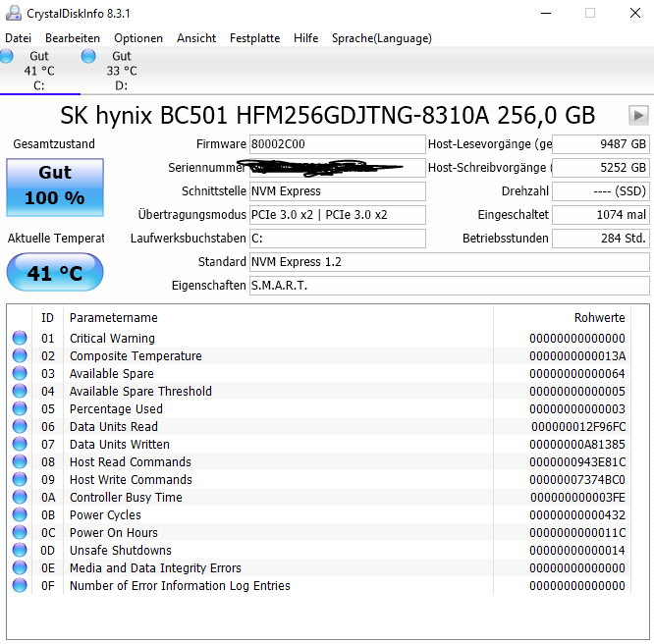Click the Eigenschaften field S.M.A.R.T.

[x=449, y=286]
